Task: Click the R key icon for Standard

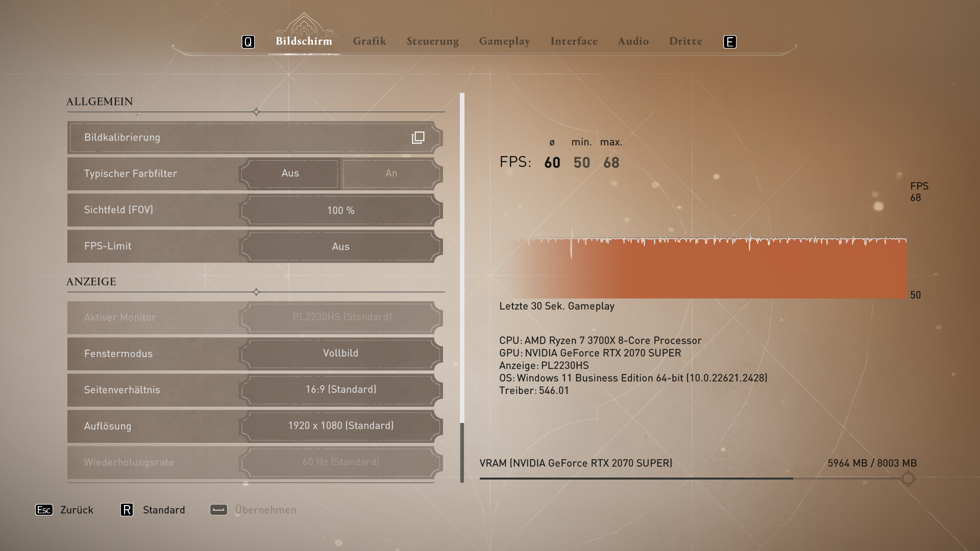Action: [127, 510]
